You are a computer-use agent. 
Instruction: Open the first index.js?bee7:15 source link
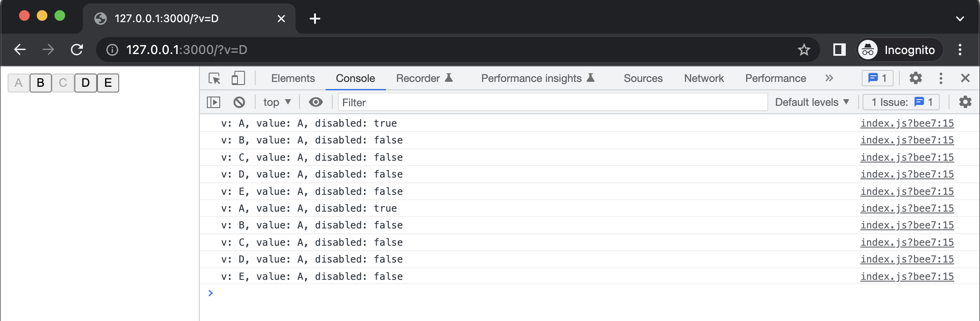click(x=907, y=123)
